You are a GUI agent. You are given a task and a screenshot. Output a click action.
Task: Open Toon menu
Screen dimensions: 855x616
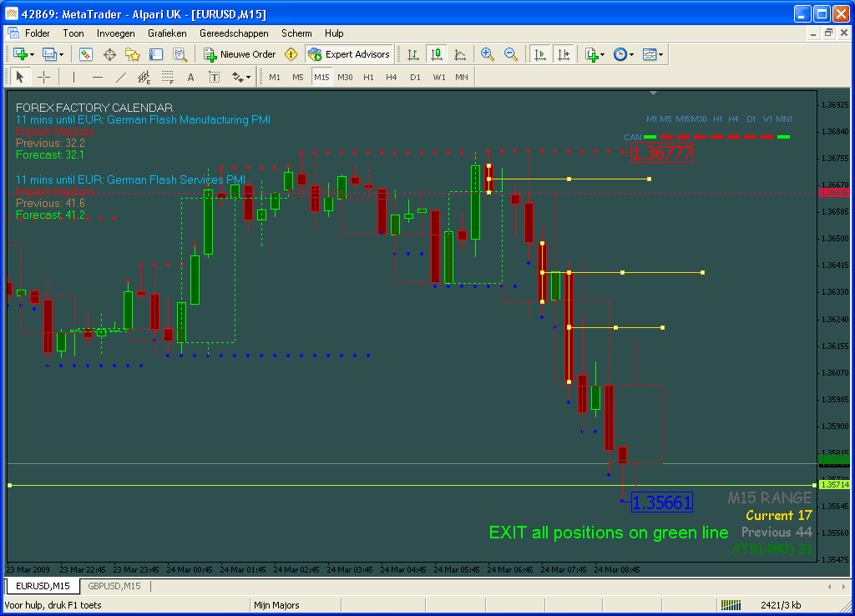(x=73, y=33)
